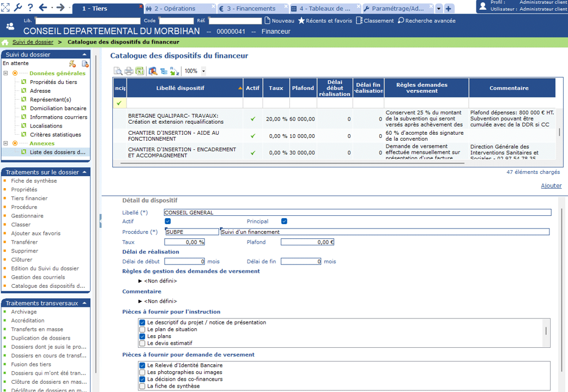The width and height of the screenshot is (568, 392).
Task: Click the A-Z sort icon in toolbar
Action: 174,71
